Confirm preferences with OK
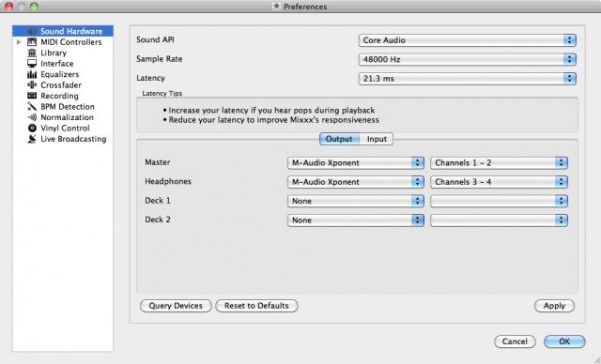This screenshot has height=364, width=601. click(x=564, y=341)
